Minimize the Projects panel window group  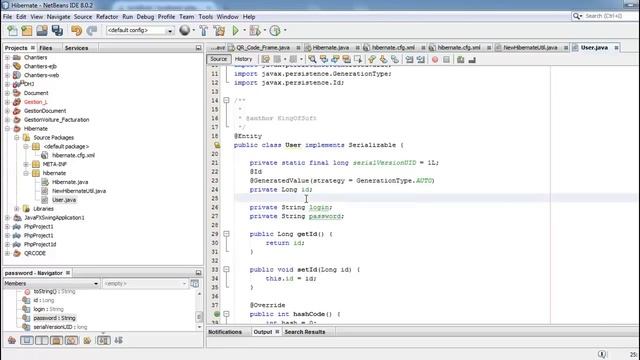click(x=198, y=48)
